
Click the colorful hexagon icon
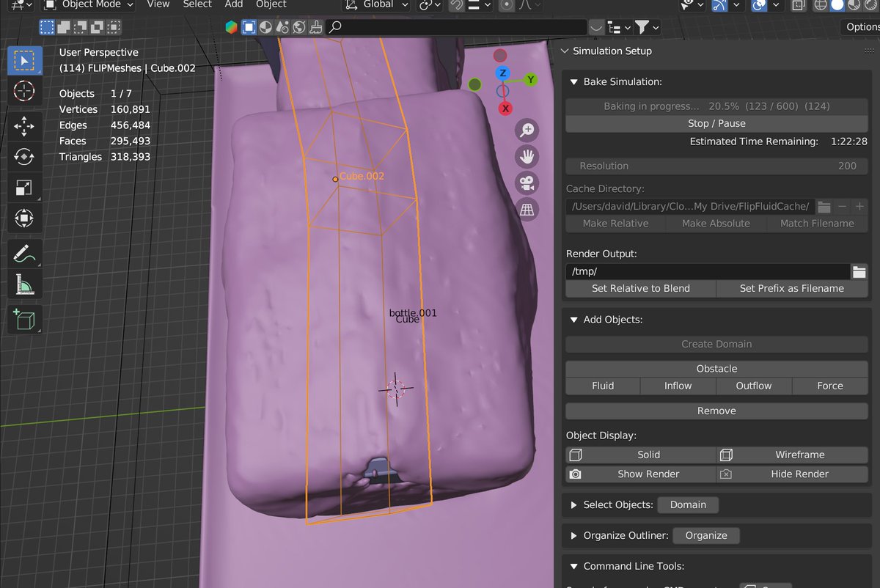click(231, 28)
